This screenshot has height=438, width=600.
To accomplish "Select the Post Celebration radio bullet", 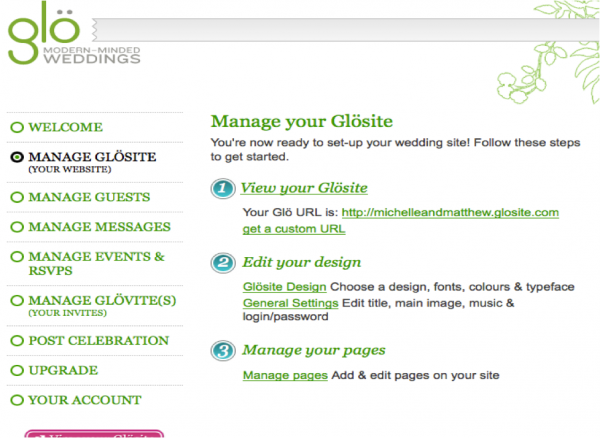I will pos(17,340).
